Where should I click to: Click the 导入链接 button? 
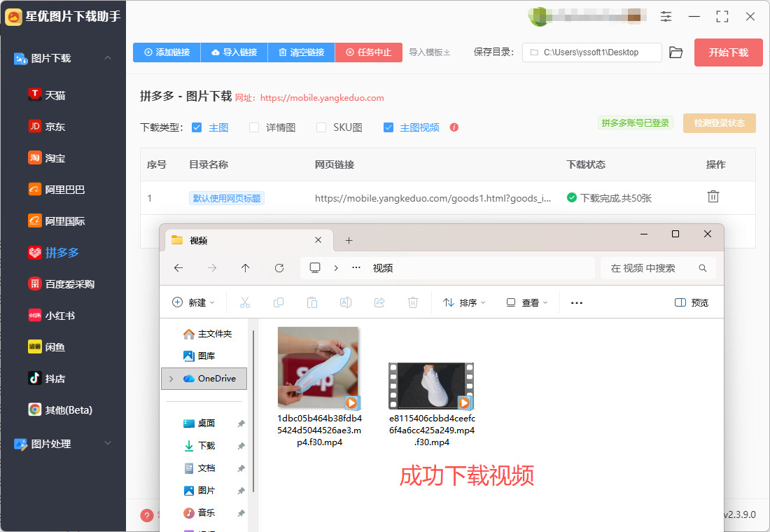point(234,52)
